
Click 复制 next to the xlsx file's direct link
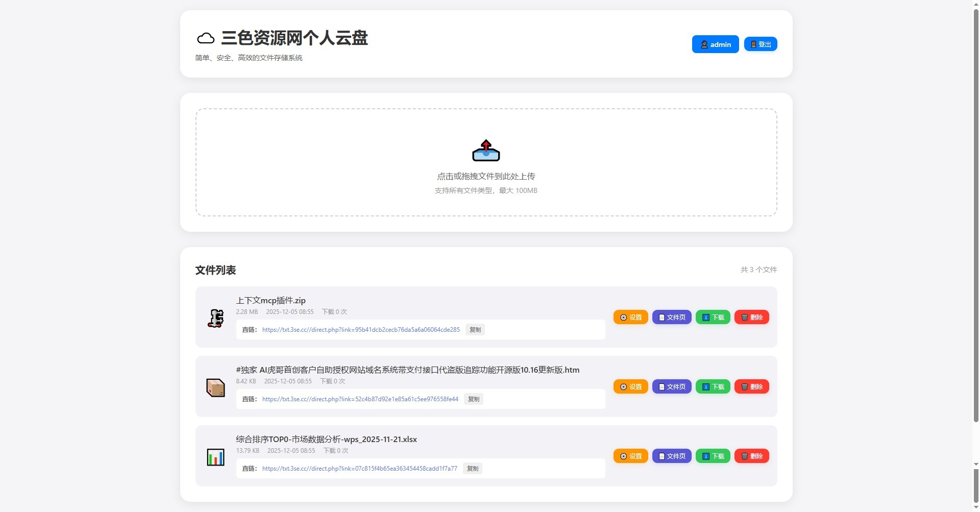[472, 468]
